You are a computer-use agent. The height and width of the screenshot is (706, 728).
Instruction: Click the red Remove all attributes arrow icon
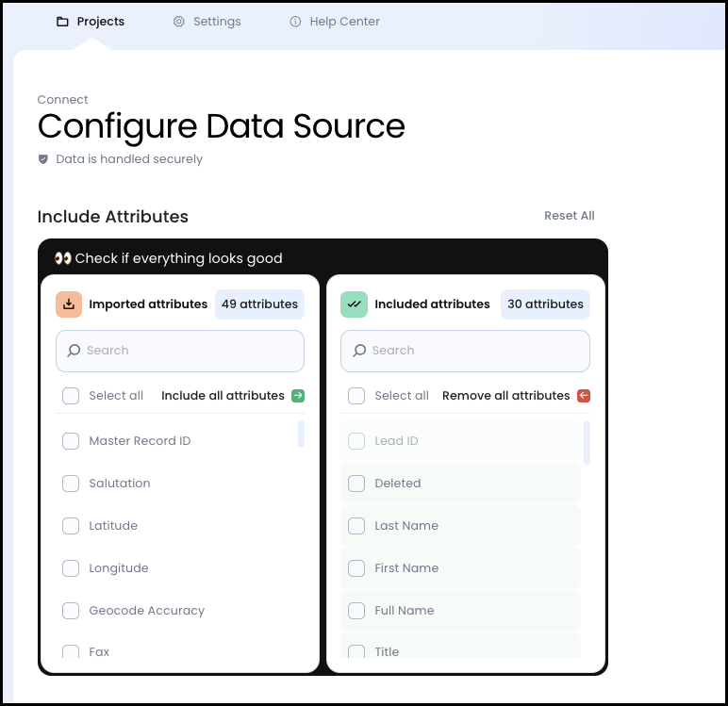(584, 396)
